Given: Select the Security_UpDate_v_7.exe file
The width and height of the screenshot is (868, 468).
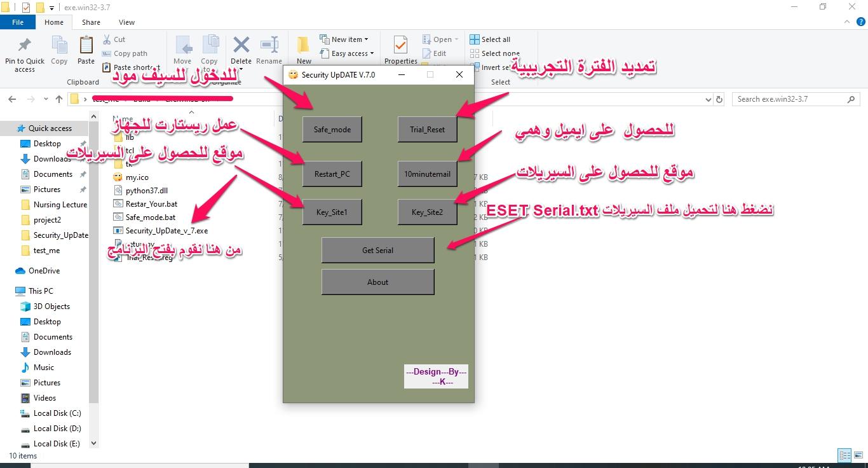Looking at the screenshot, I should click(161, 230).
